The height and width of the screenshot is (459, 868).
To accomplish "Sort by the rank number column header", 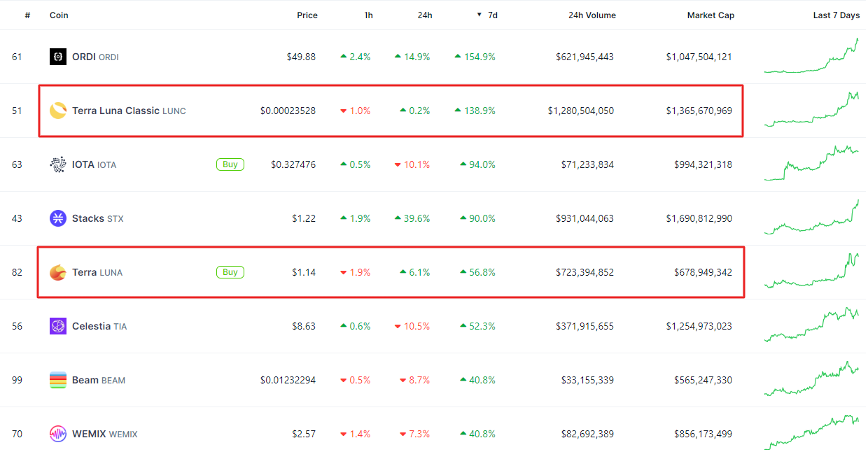I will (x=27, y=15).
